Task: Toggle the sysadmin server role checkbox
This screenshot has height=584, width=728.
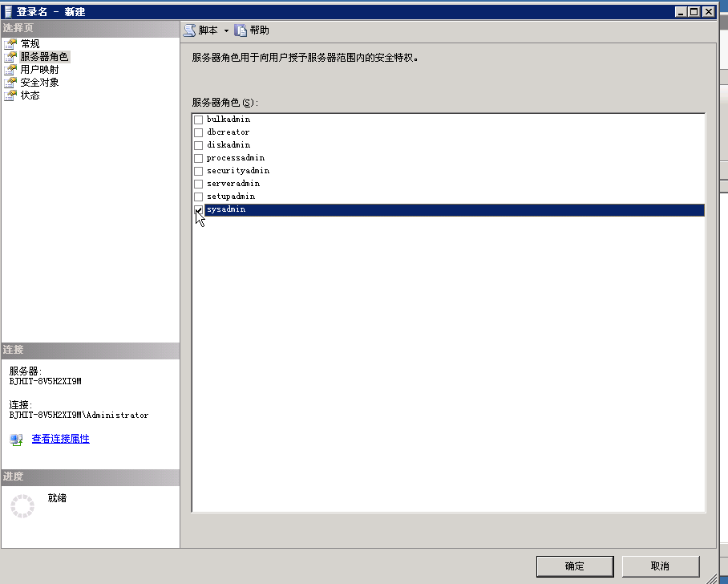Action: [x=198, y=210]
